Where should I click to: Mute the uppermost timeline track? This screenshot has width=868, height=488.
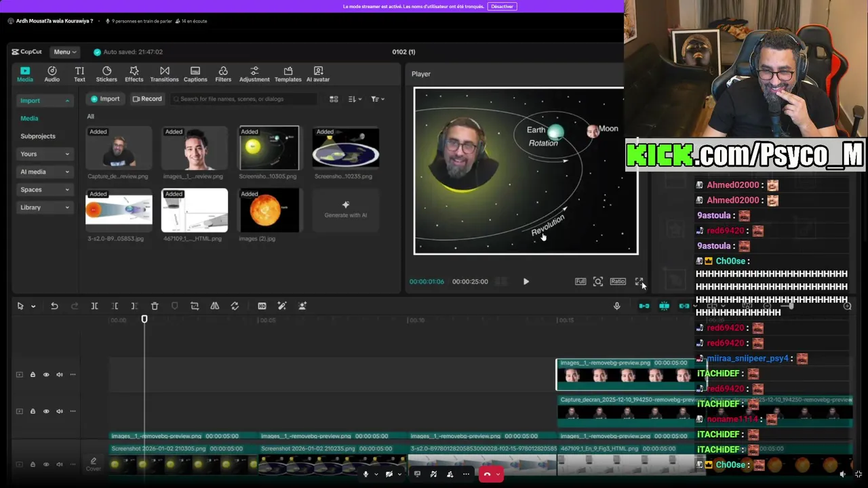click(60, 375)
